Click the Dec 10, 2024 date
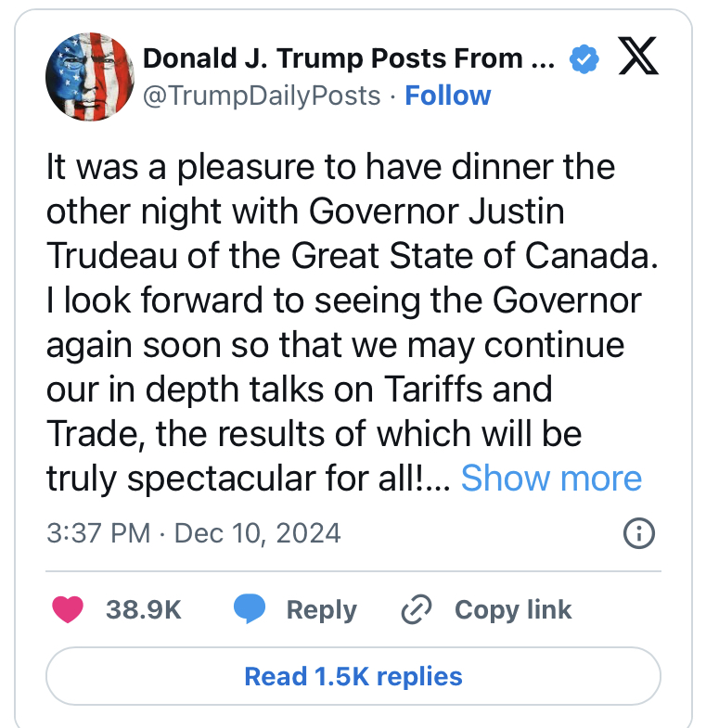The image size is (706, 728). [257, 533]
